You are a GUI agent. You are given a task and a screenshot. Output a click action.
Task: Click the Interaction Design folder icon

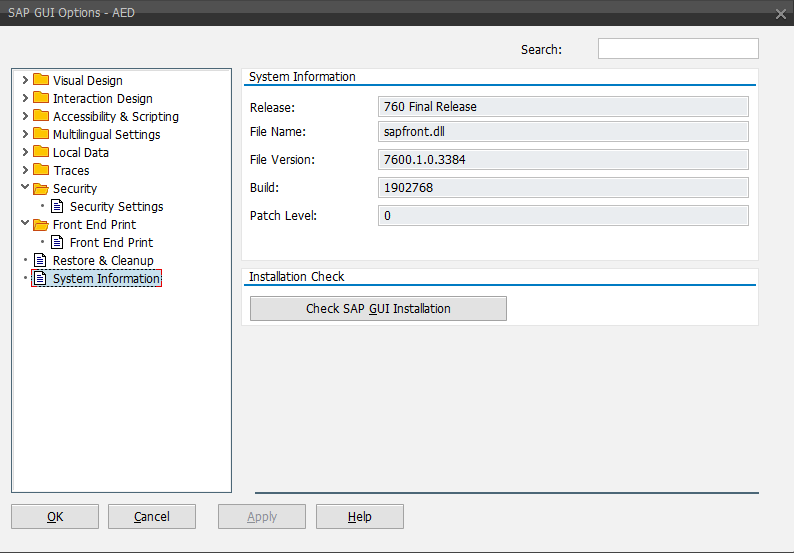coord(41,98)
